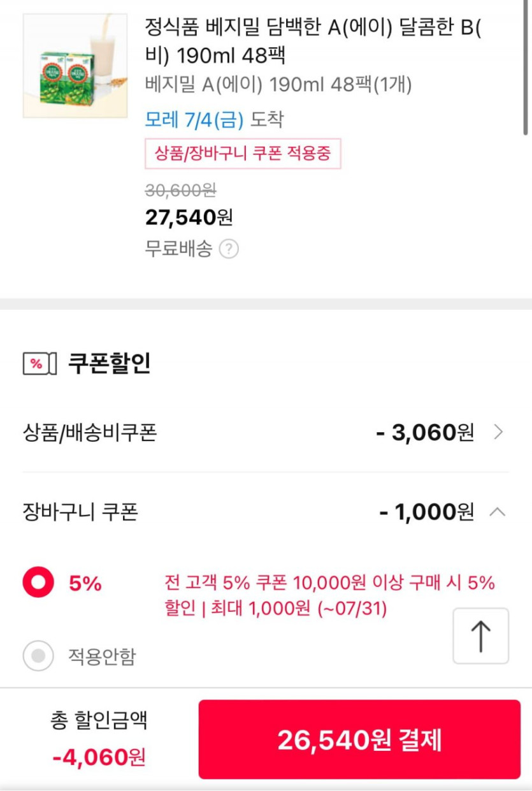
Task: Click the coupon ticket icon beside 쿠폰할인
Action: pos(40,363)
